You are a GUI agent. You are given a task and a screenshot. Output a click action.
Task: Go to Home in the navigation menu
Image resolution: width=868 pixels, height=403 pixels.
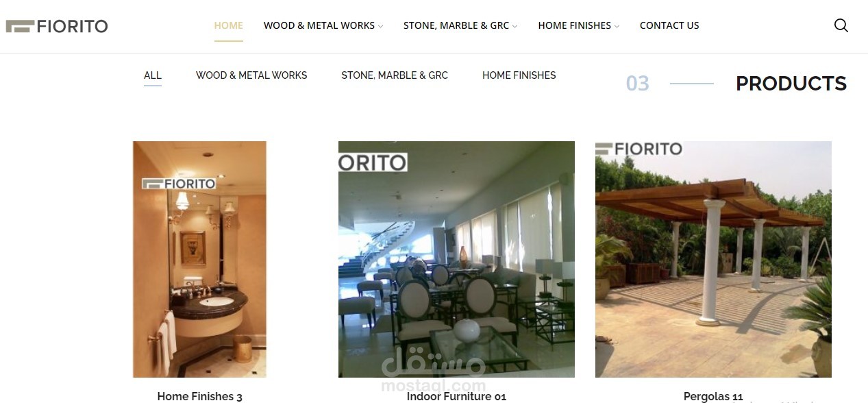pyautogui.click(x=229, y=25)
